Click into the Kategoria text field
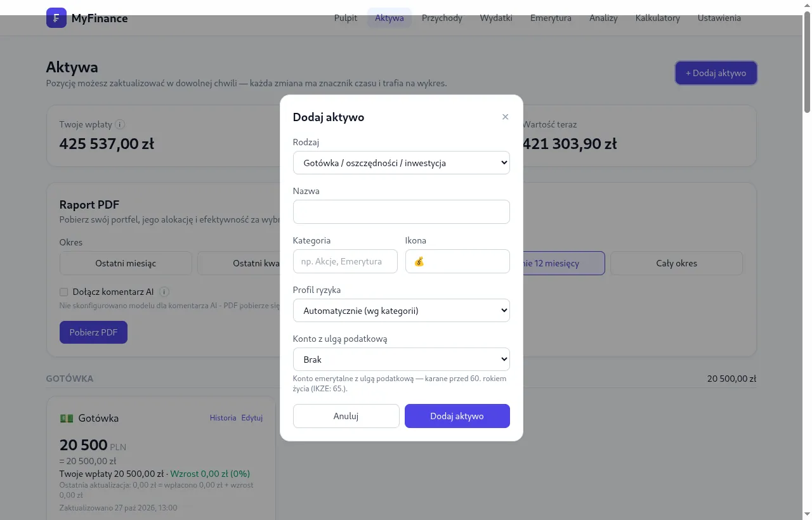 345,261
